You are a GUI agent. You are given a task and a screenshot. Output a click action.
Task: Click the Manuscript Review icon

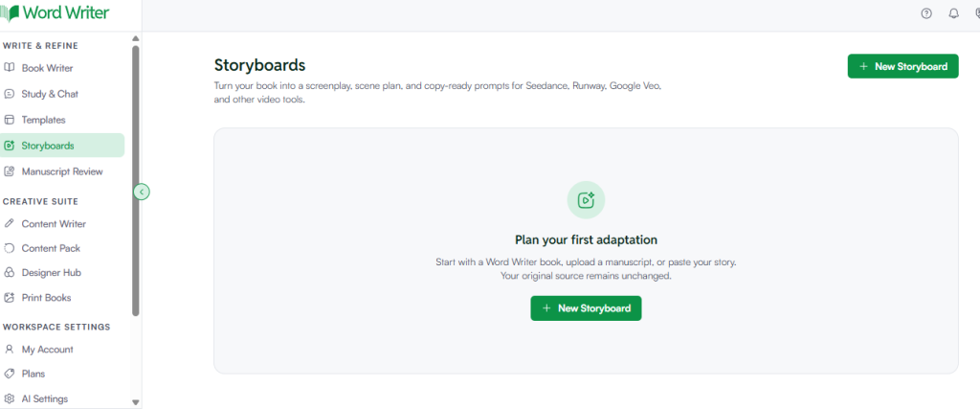(x=9, y=171)
